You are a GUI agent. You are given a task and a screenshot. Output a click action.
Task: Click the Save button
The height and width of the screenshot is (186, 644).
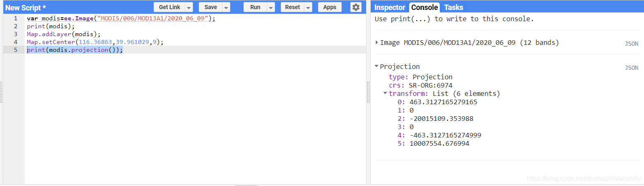click(210, 7)
